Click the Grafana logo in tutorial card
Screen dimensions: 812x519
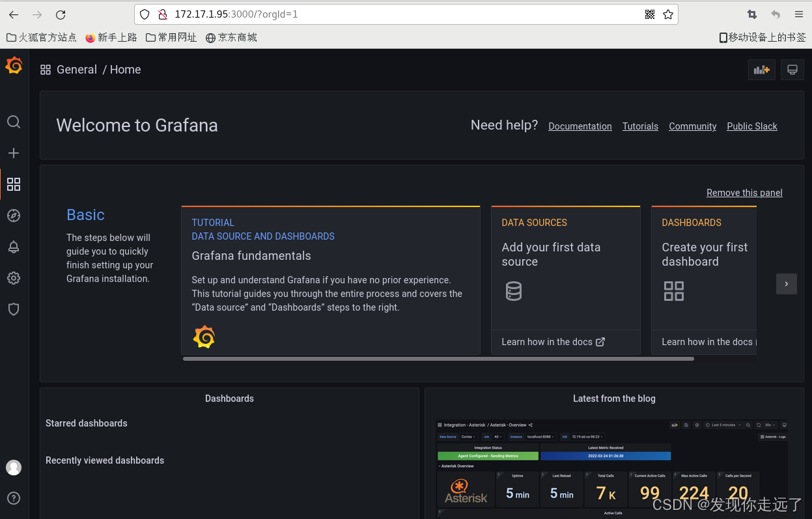pyautogui.click(x=204, y=337)
